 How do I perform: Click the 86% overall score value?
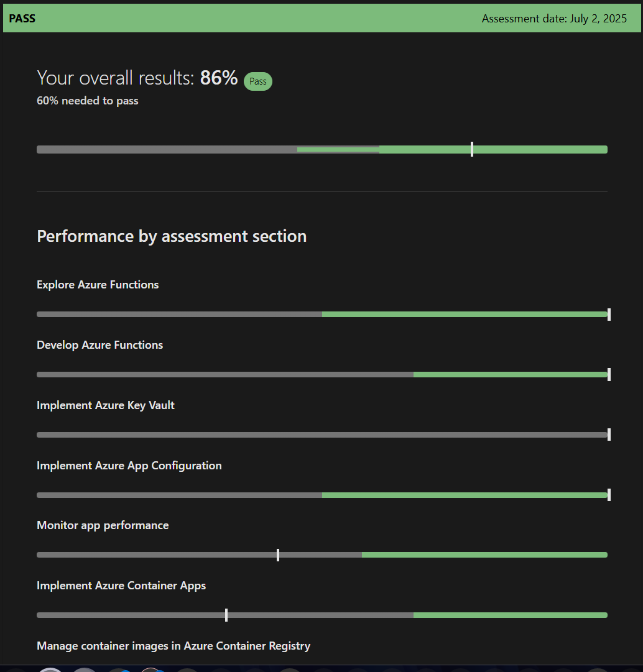[x=219, y=78]
